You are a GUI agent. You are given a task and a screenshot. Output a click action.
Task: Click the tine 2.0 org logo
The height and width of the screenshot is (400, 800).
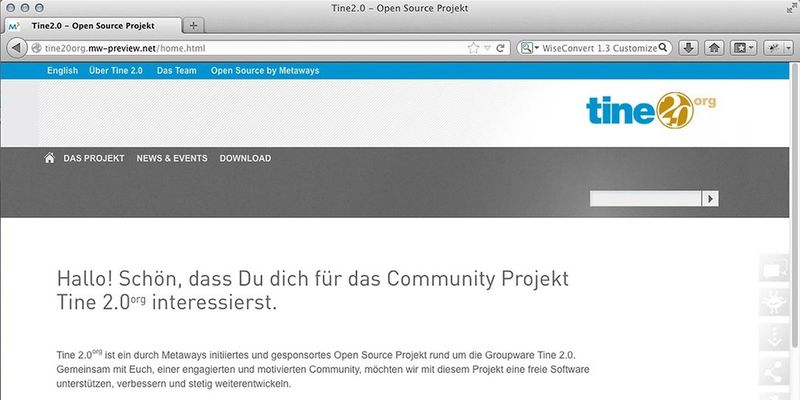click(651, 110)
